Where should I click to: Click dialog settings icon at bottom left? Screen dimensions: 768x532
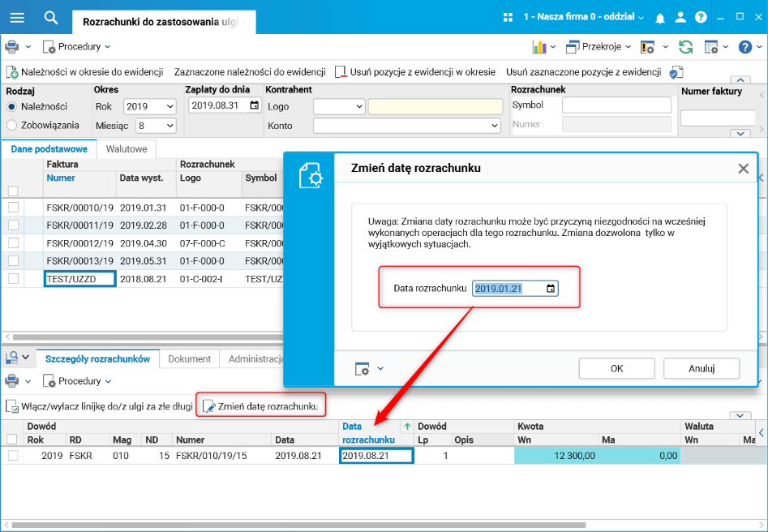point(362,369)
